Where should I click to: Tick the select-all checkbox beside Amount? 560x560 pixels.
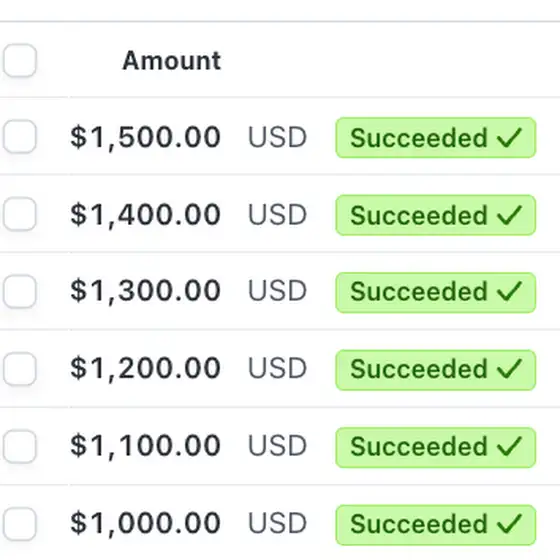[20, 60]
